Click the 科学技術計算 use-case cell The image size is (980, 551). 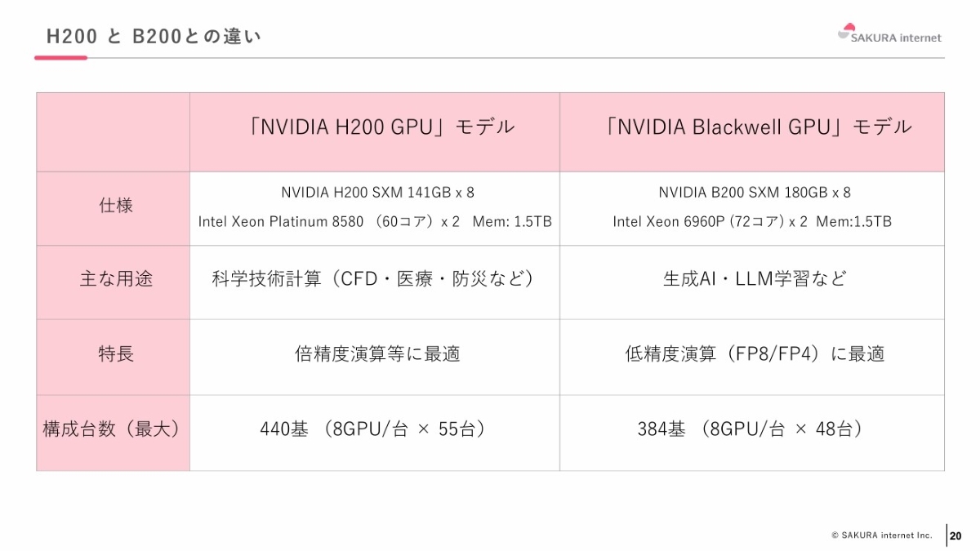374,279
